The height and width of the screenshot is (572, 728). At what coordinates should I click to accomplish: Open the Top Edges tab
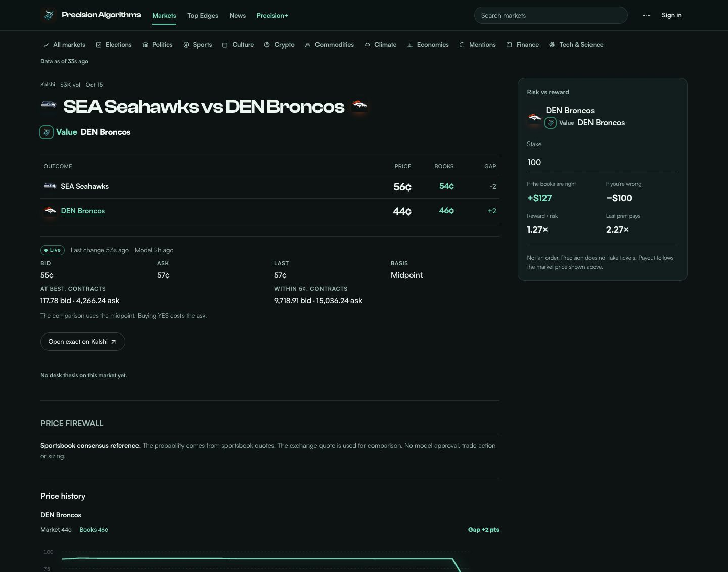[x=203, y=16]
